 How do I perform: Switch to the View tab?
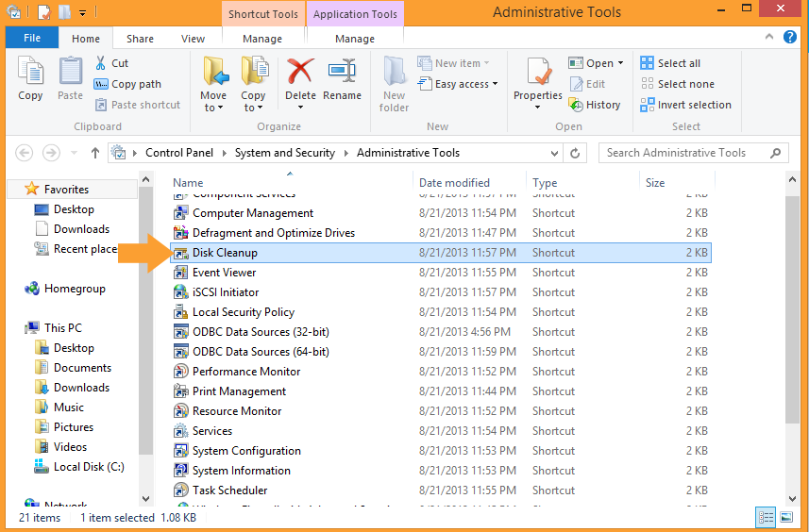(193, 39)
